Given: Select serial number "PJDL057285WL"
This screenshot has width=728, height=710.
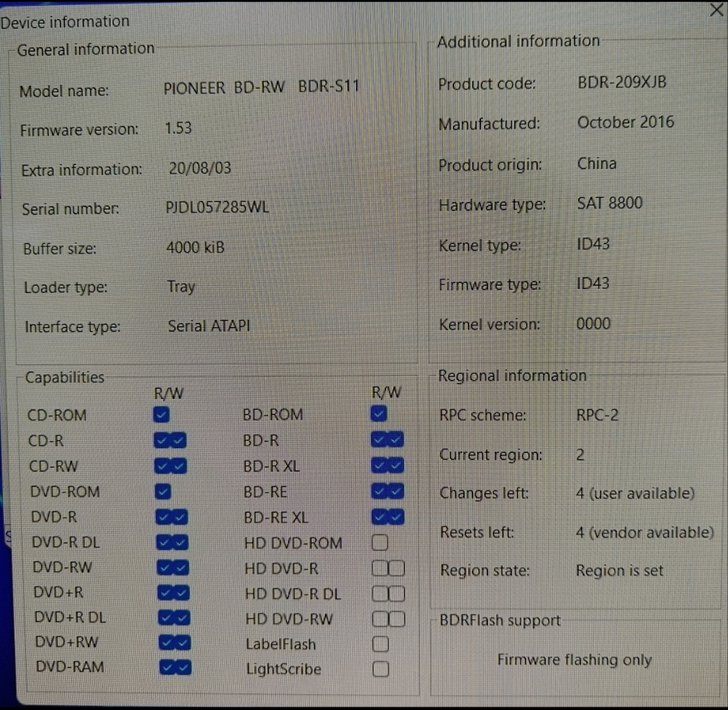Looking at the screenshot, I should pyautogui.click(x=217, y=206).
